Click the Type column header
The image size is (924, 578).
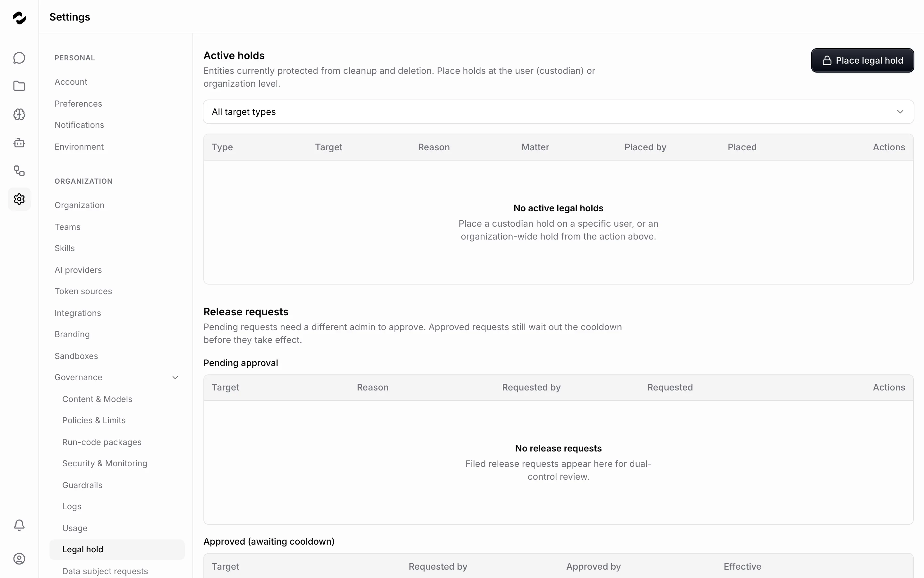222,147
